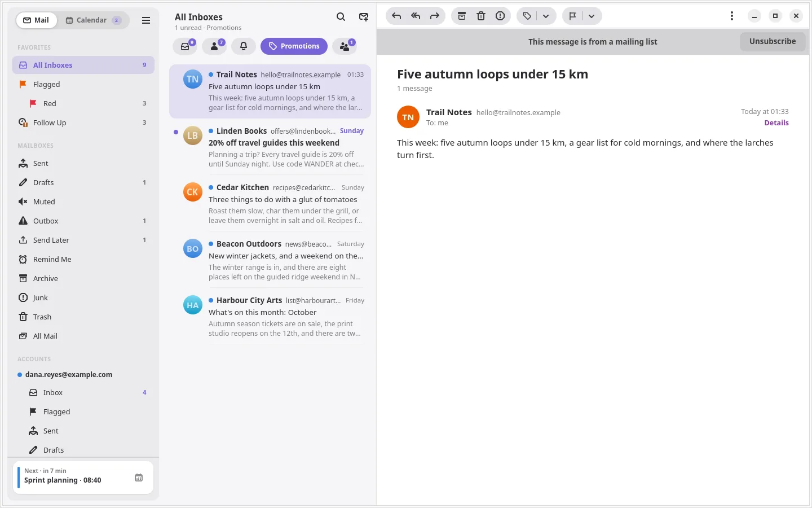Screen dimensions: 812x508
Task: Click the Reply arrow icon
Action: point(396,16)
